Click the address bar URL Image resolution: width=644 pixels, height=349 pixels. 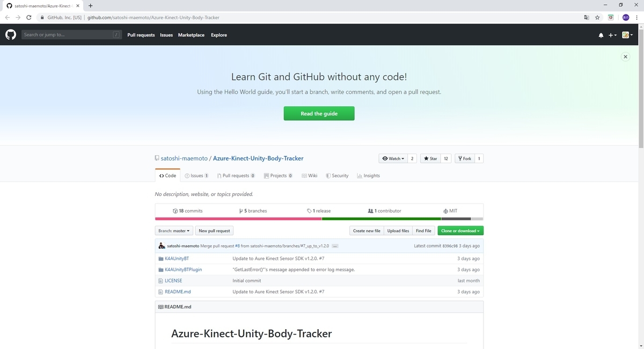pyautogui.click(x=153, y=17)
